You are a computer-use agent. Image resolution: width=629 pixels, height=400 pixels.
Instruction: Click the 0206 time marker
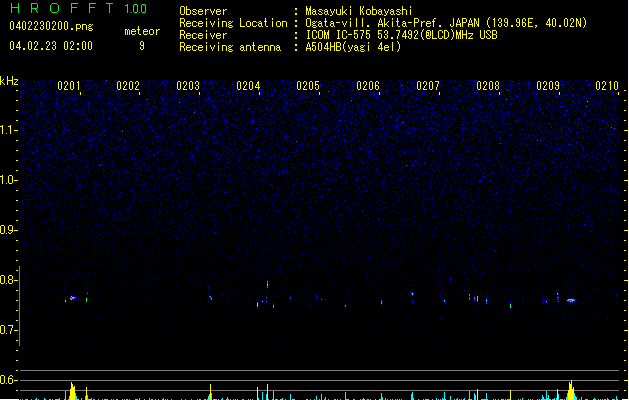tap(368, 86)
